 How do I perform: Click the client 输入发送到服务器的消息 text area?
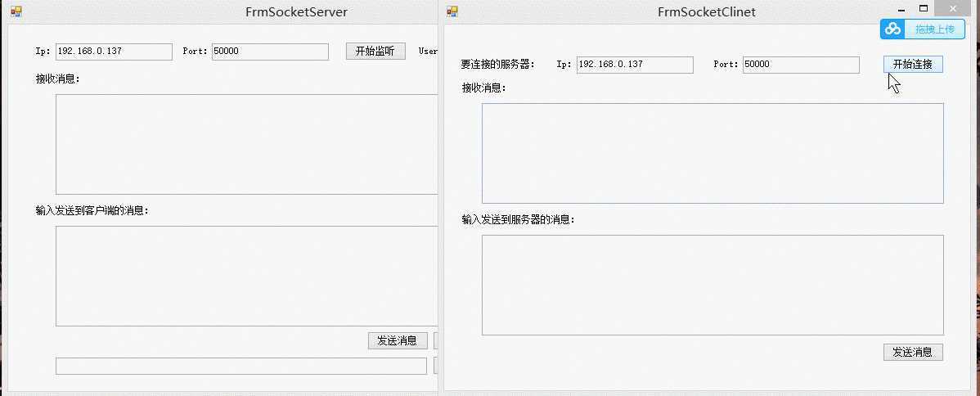coord(713,285)
